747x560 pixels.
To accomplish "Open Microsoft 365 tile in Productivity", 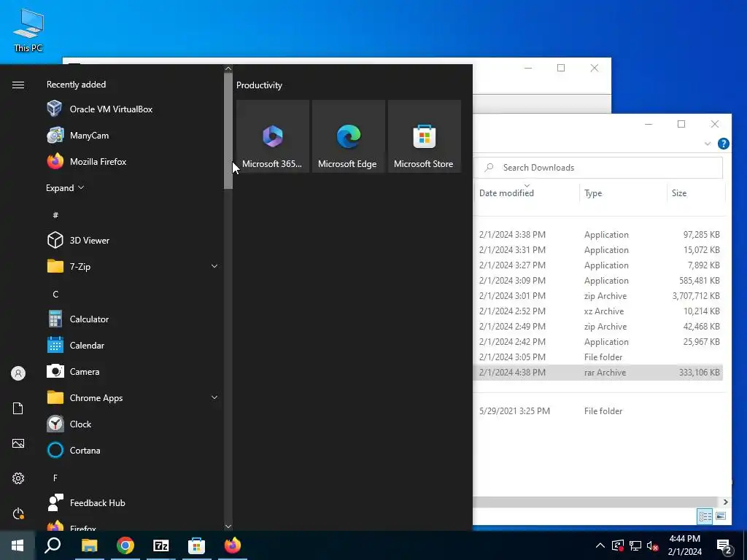I will click(x=273, y=136).
